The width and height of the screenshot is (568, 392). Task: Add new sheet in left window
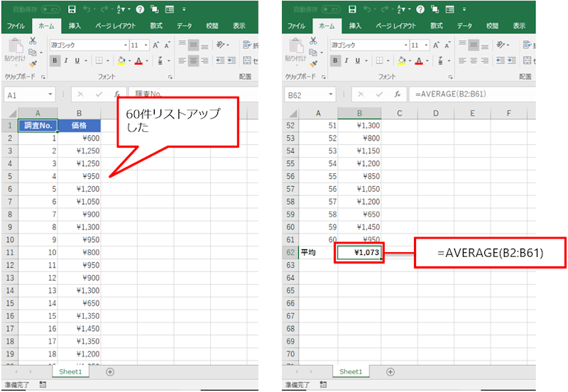coord(110,371)
